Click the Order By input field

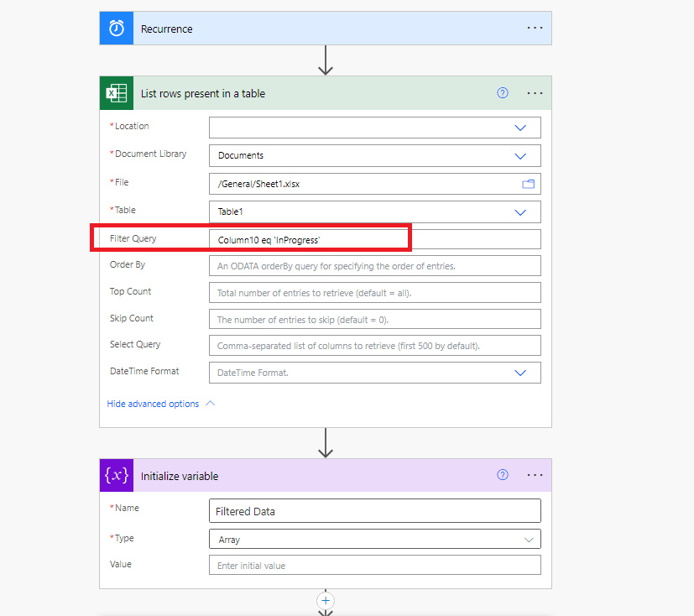point(375,266)
